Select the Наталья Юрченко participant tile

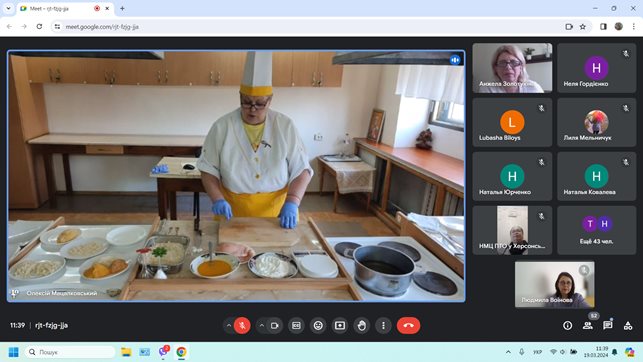coord(512,176)
